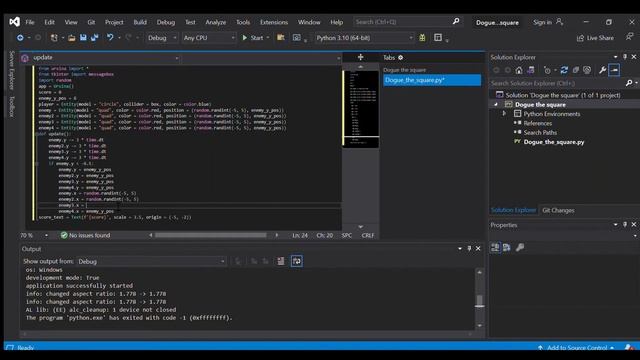Click the Navigate Backward toolbar icon

coord(20,38)
